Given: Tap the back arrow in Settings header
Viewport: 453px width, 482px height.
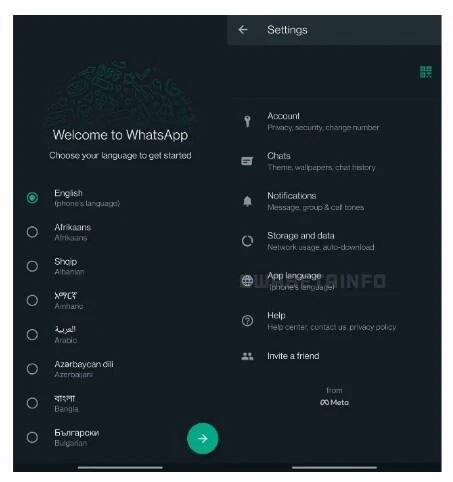Looking at the screenshot, I should click(x=243, y=30).
